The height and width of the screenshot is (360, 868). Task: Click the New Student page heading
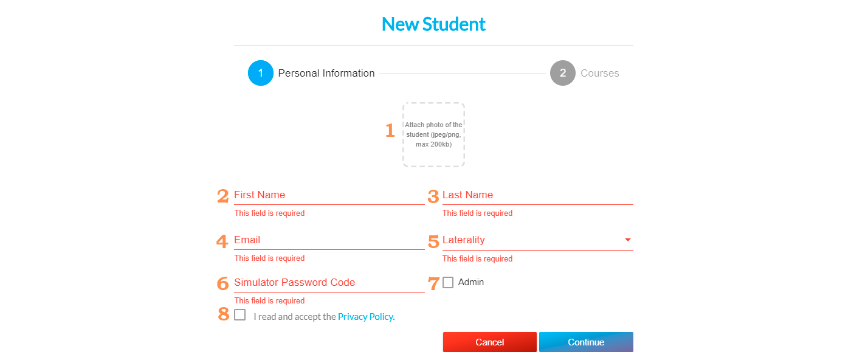click(x=433, y=24)
